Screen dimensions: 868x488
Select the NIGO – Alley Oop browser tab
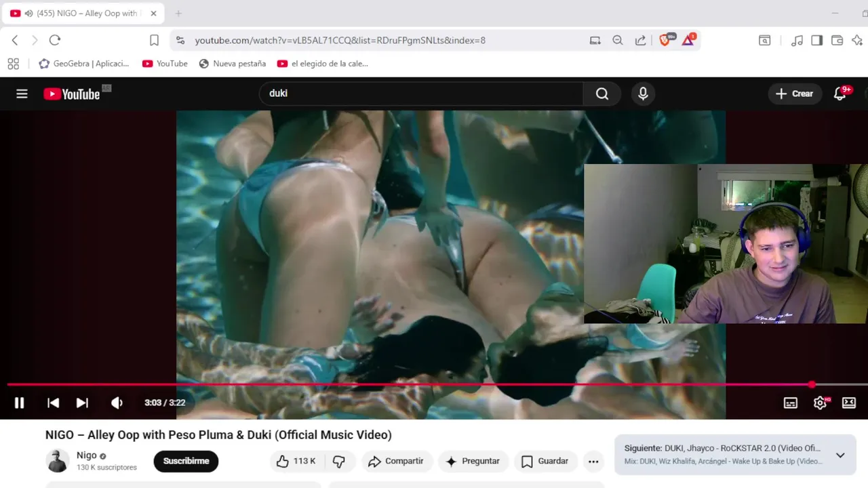pyautogui.click(x=83, y=14)
